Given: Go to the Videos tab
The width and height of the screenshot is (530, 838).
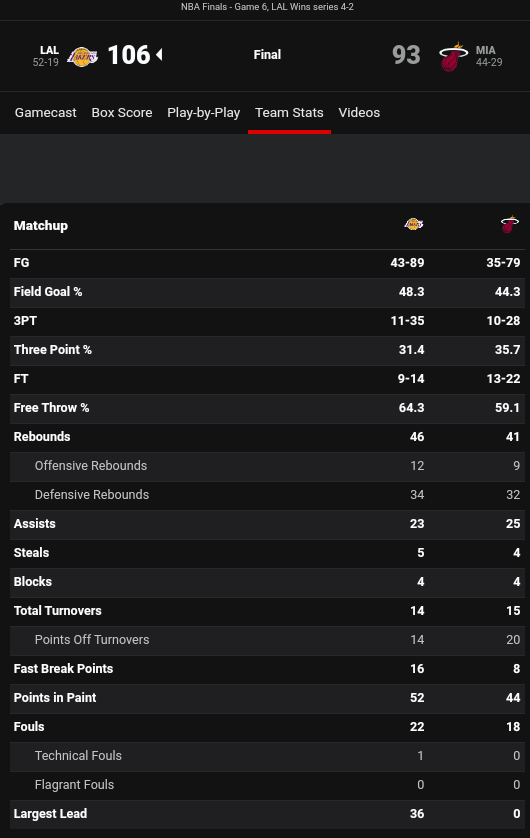Looking at the screenshot, I should (x=359, y=113).
